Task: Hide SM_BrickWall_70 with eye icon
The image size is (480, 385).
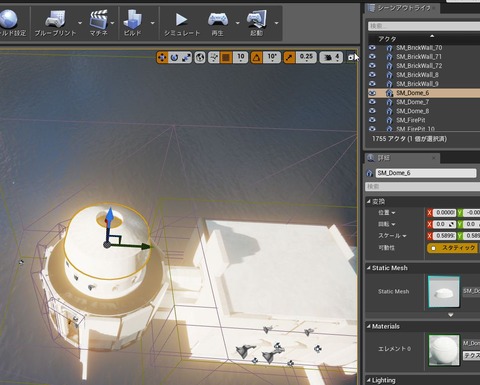Action: (x=372, y=48)
